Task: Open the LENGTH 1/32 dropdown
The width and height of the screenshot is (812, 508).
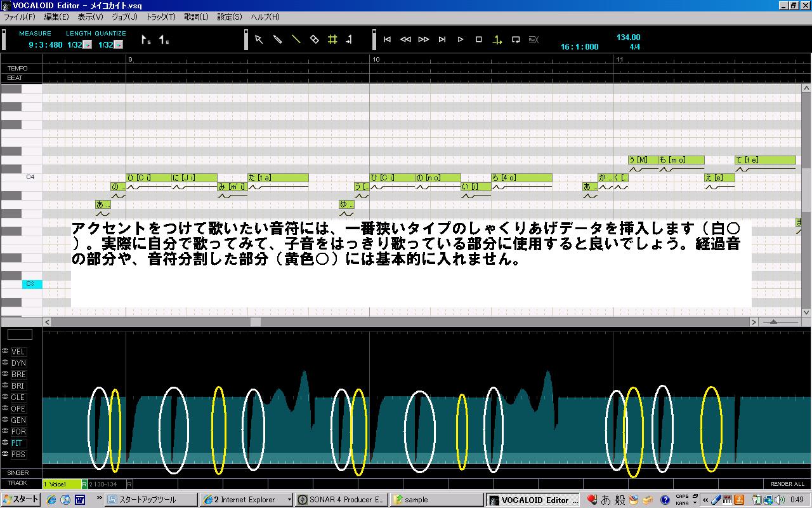Action: (88, 45)
